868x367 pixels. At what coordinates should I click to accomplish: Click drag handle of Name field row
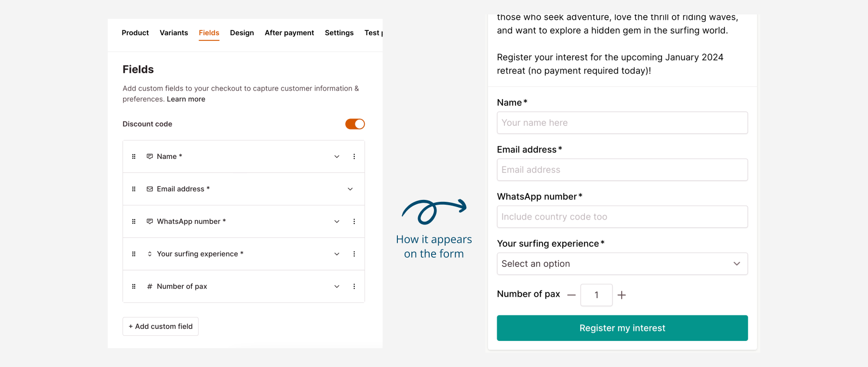point(134,157)
